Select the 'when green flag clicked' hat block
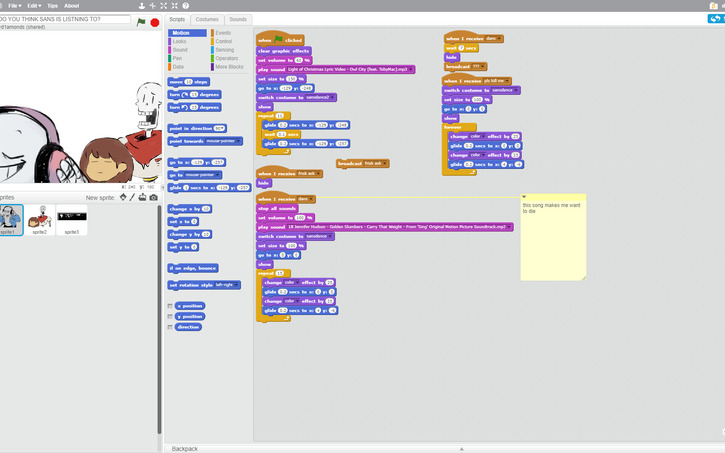The width and height of the screenshot is (725, 453). (280, 39)
